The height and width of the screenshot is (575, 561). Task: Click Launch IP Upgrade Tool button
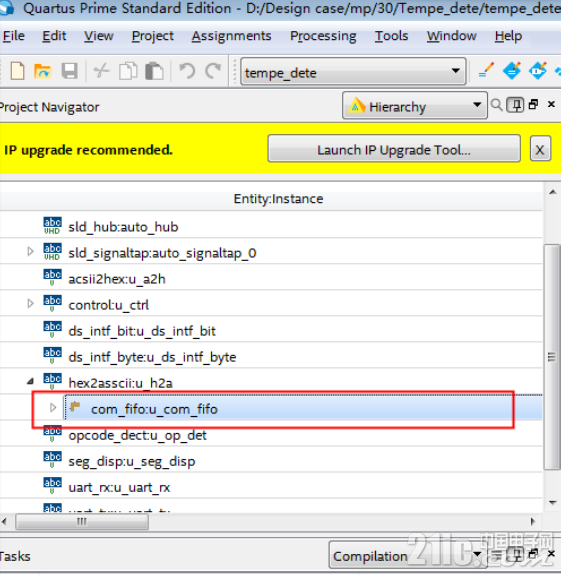point(394,149)
